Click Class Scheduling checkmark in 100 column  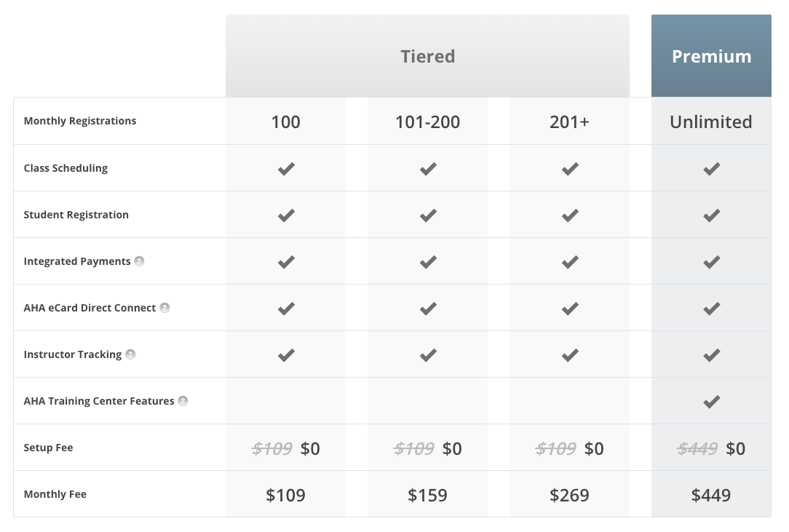click(286, 168)
